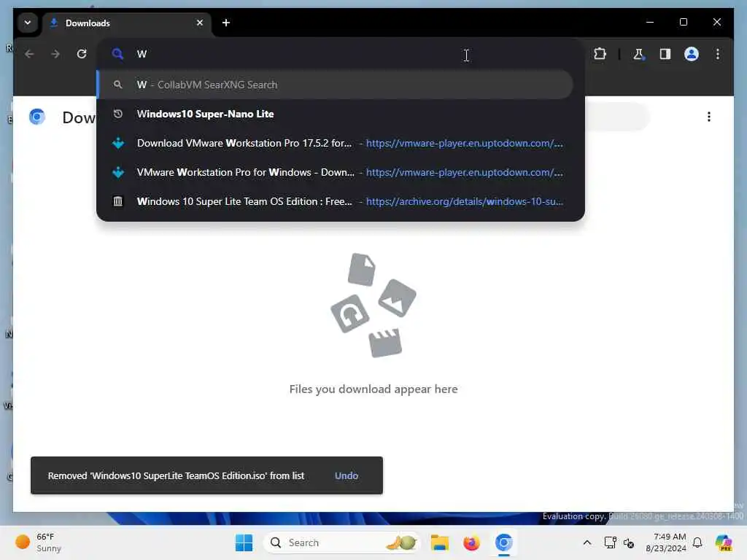The image size is (747, 560).
Task: Show hidden system tray icons
Action: (x=587, y=542)
